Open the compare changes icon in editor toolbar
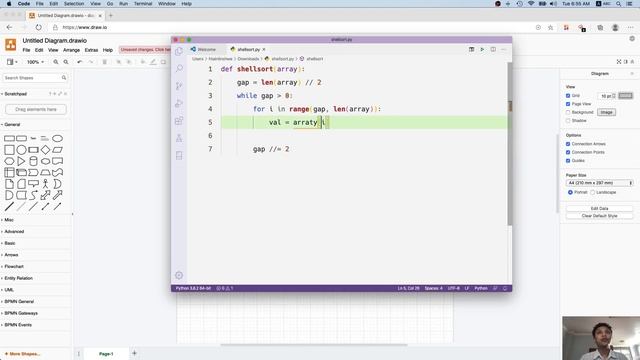 (x=471, y=49)
